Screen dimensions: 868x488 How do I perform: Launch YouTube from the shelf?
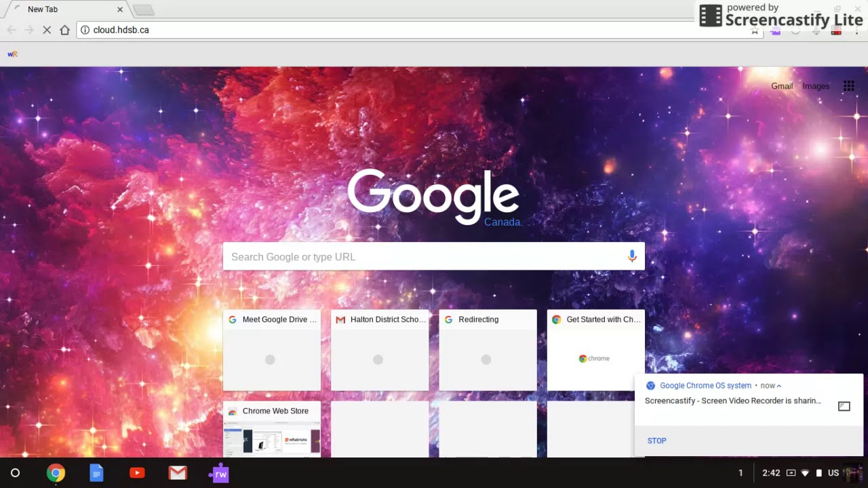137,473
